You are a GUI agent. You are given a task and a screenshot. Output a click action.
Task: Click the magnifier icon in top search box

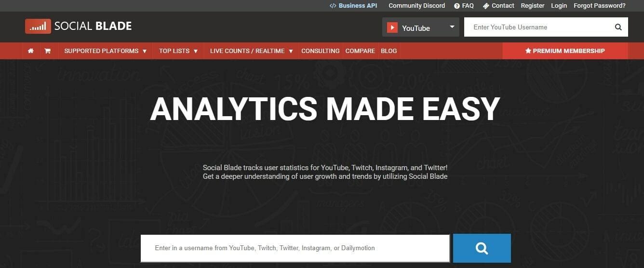[618, 27]
